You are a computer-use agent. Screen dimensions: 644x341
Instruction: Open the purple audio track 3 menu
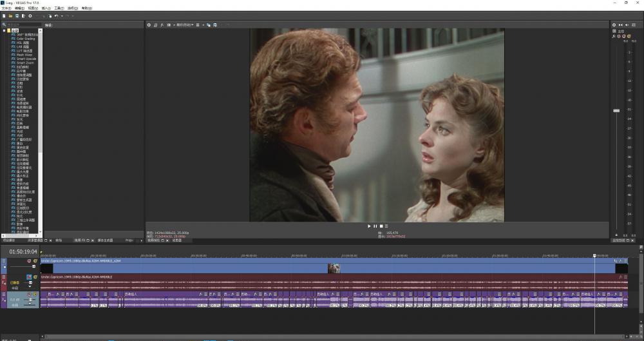coord(4,295)
